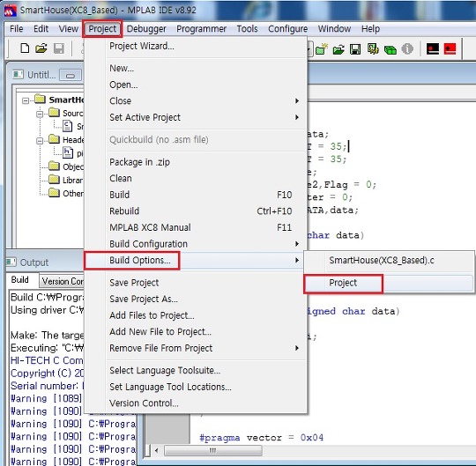Choose Add New File to Project...
The height and width of the screenshot is (466, 476).
pyautogui.click(x=196, y=331)
